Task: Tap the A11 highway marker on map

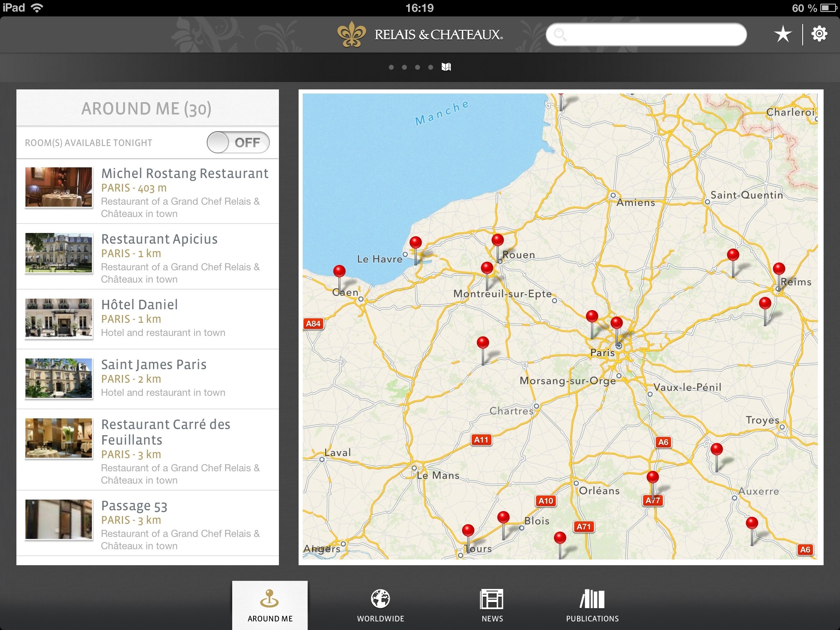Action: click(481, 440)
